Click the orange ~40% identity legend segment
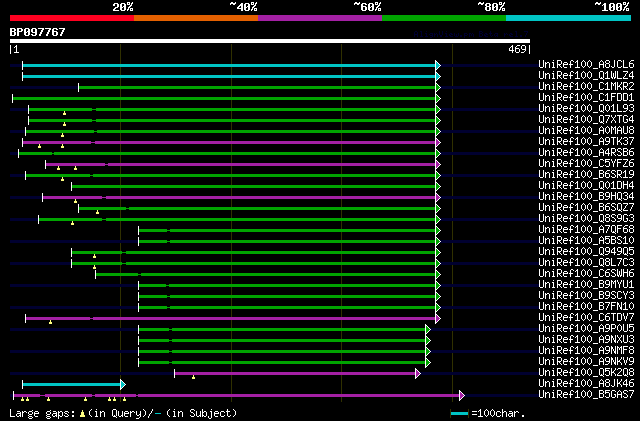 [x=196, y=18]
